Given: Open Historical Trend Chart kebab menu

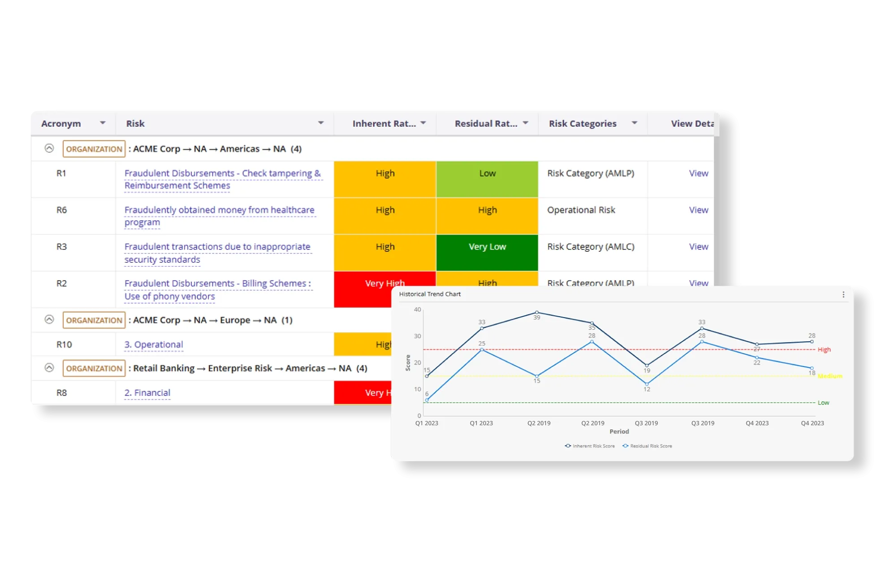Looking at the screenshot, I should 843,295.
